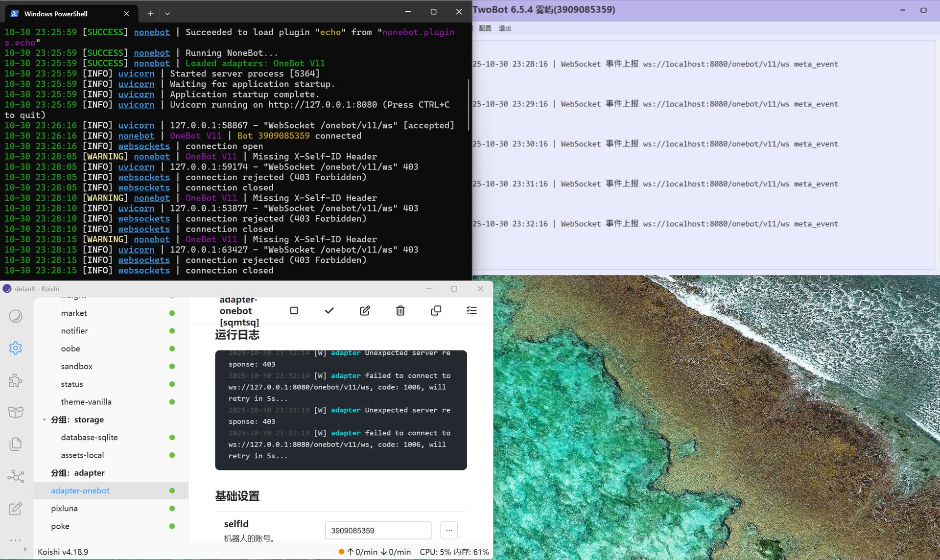Open the dashboard gauge icon in Koishi sidebar
Viewport: 940px width, 560px height.
pos(16,316)
